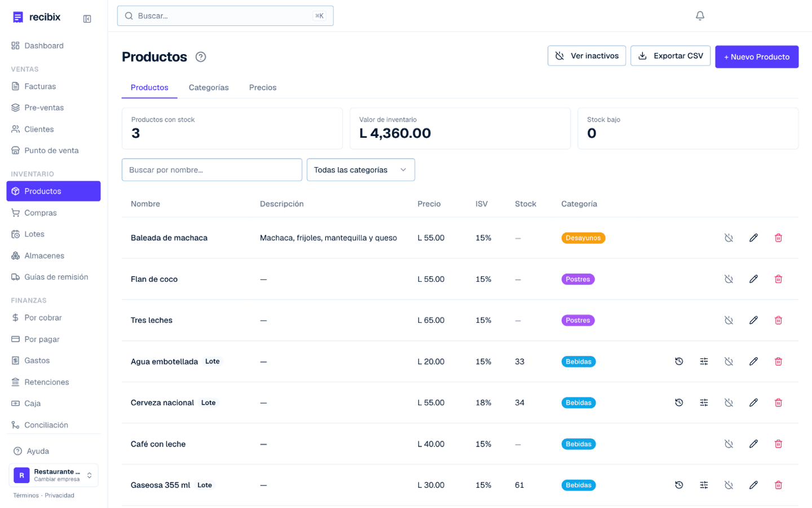Open the notifications bell
This screenshot has width=812, height=508.
click(700, 16)
